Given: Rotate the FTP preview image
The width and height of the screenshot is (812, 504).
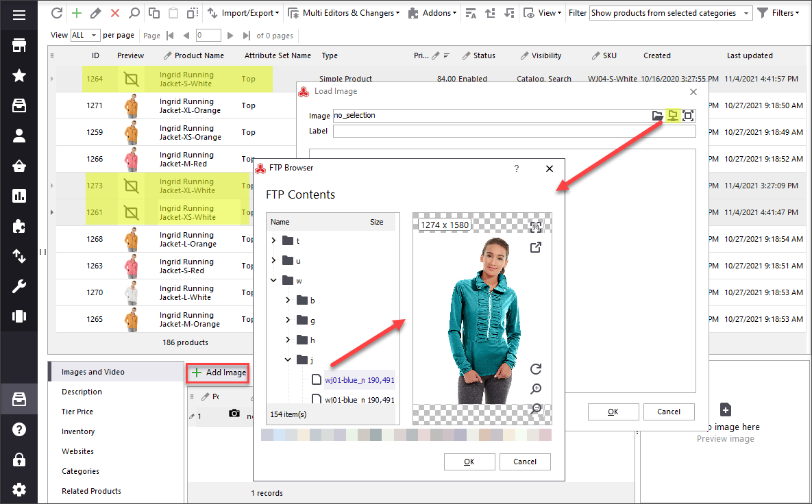Looking at the screenshot, I should pos(536,369).
